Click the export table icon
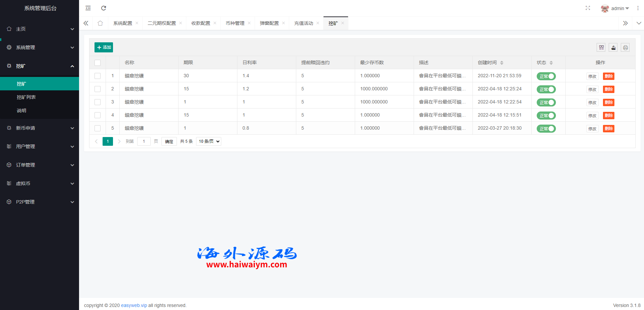This screenshot has height=310, width=644. (613, 48)
